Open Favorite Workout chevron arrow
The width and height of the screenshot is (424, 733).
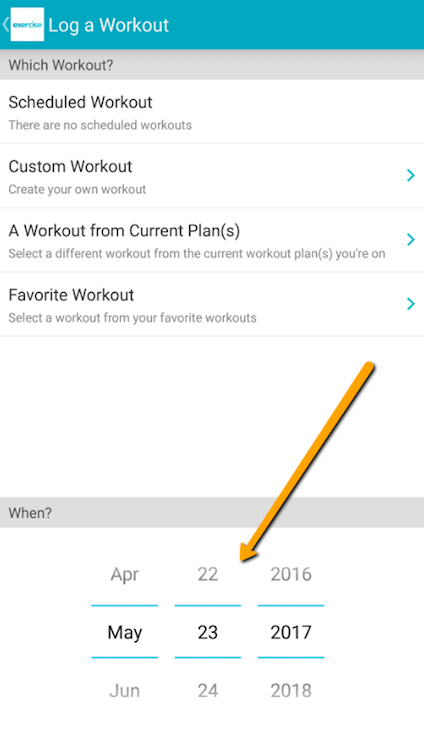point(411,304)
